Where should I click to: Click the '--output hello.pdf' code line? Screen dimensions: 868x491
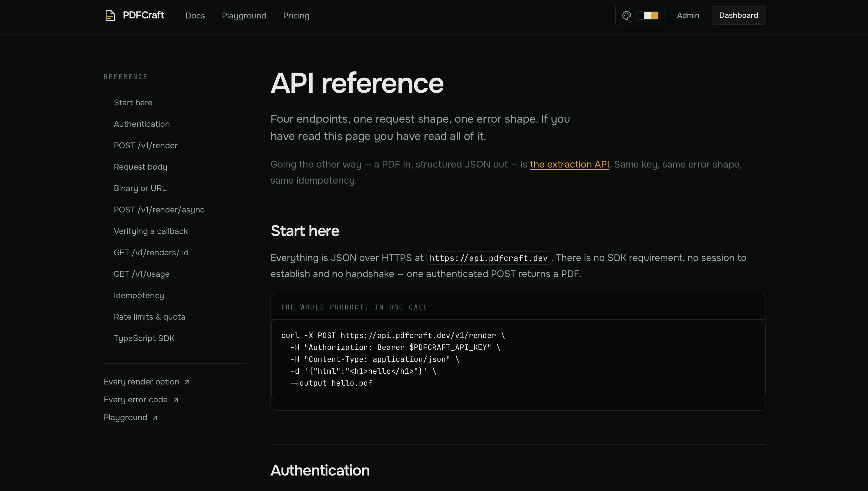click(x=332, y=383)
